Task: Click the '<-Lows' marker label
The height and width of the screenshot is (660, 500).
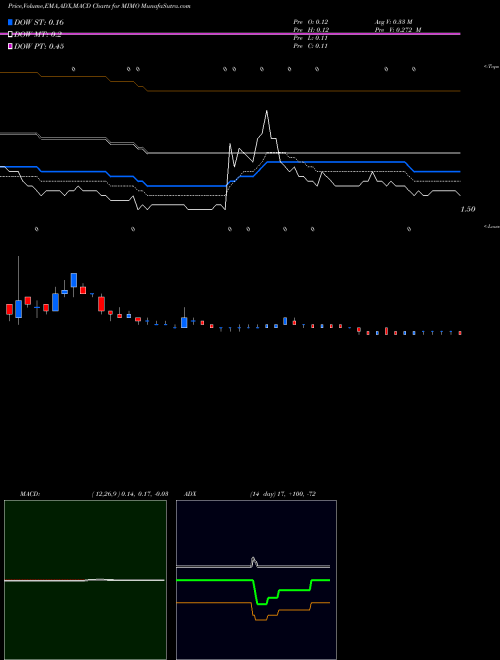Action: (491, 226)
